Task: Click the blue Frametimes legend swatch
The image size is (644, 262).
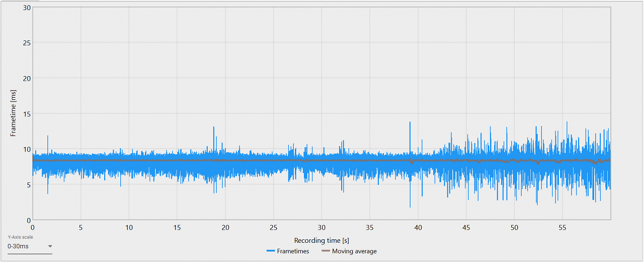Action: 271,251
